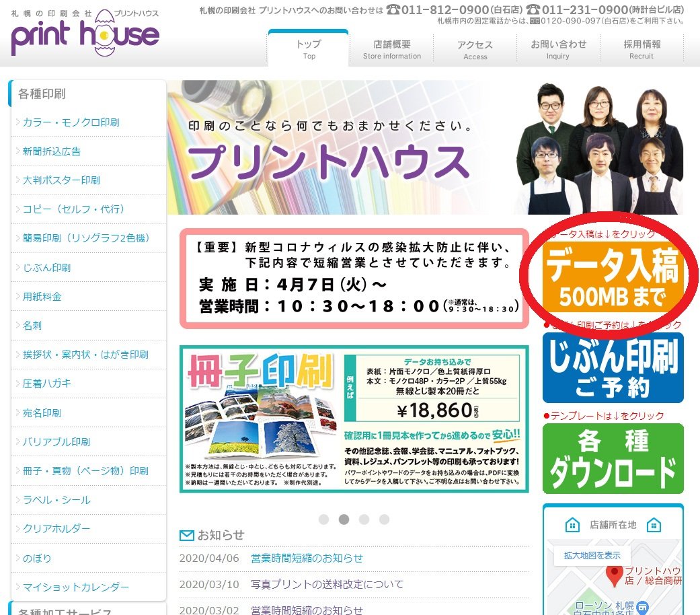The height and width of the screenshot is (615, 700).
Task: Select カラー・モノクロ印刷 in sidebar
Action: tap(71, 122)
